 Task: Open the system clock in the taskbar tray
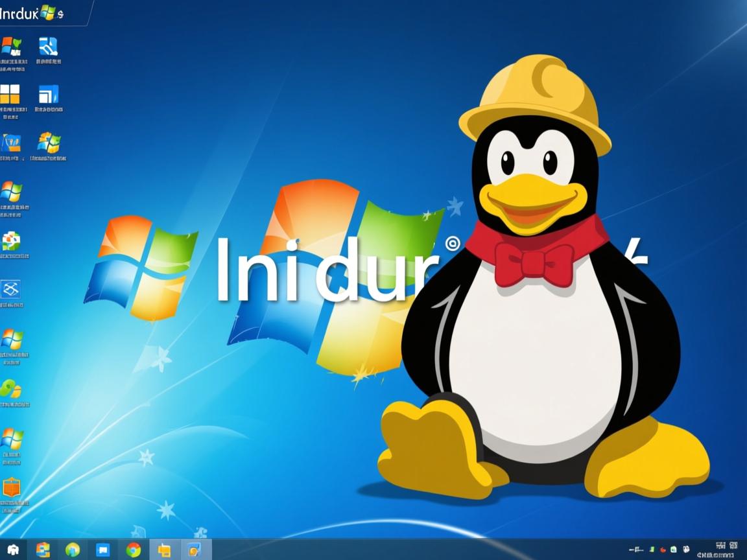[720, 551]
